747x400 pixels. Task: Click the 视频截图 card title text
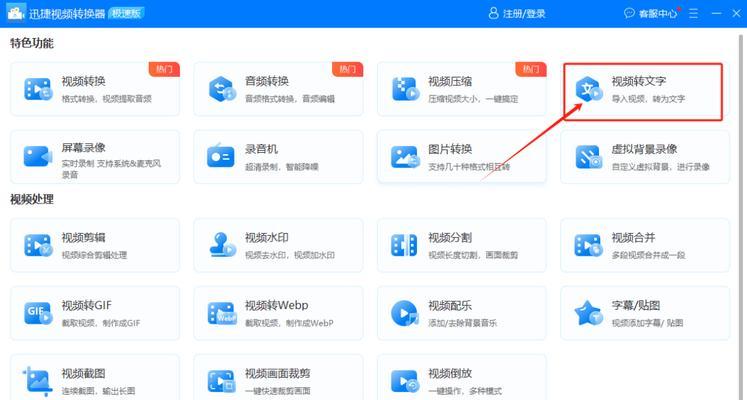[83, 373]
